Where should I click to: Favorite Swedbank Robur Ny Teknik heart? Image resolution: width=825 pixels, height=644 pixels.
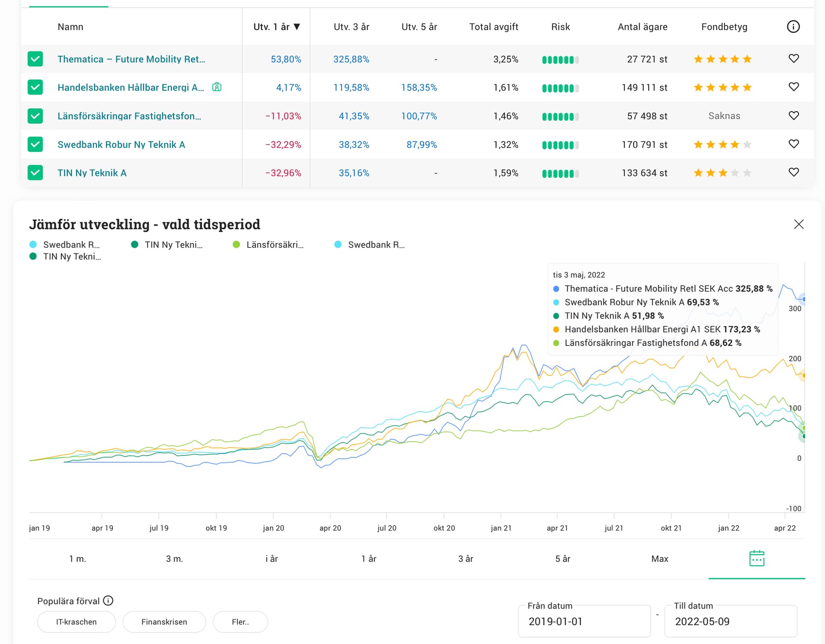pos(794,144)
